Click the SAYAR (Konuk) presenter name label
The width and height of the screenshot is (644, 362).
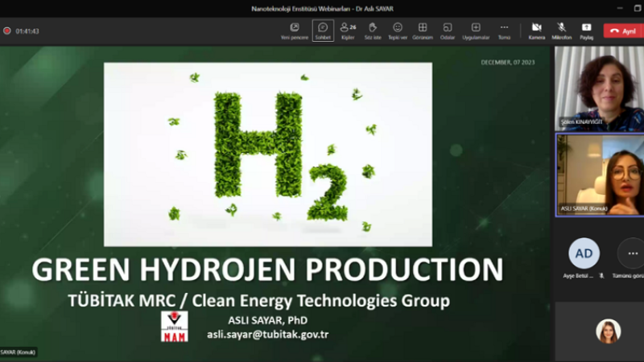[18, 352]
